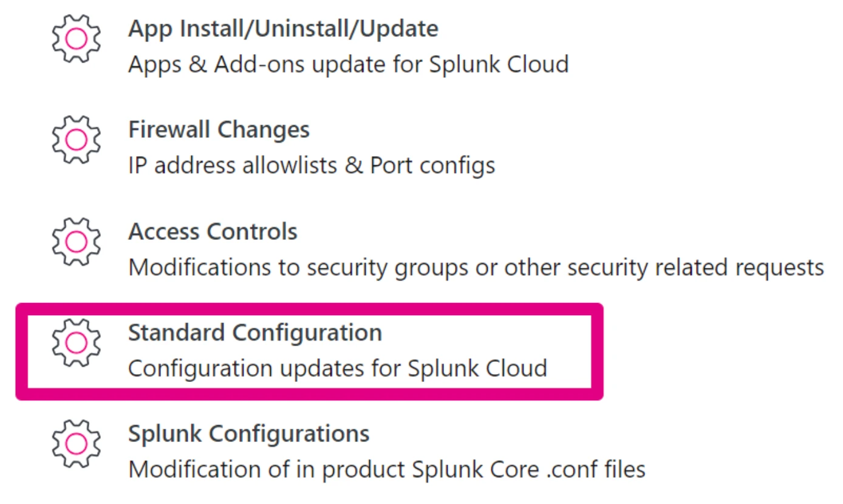This screenshot has width=843, height=504.
Task: Click the gear icon beside Standard Configuration
Action: pos(76,342)
